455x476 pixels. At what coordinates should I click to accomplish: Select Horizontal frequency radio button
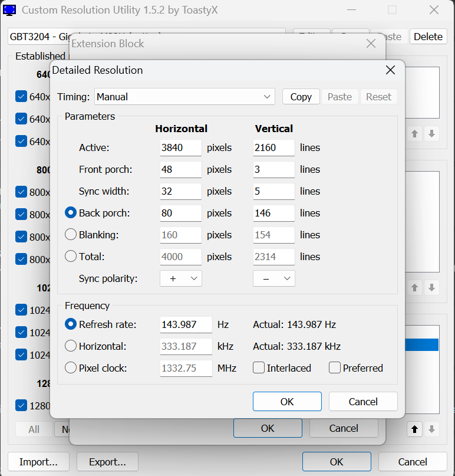71,346
